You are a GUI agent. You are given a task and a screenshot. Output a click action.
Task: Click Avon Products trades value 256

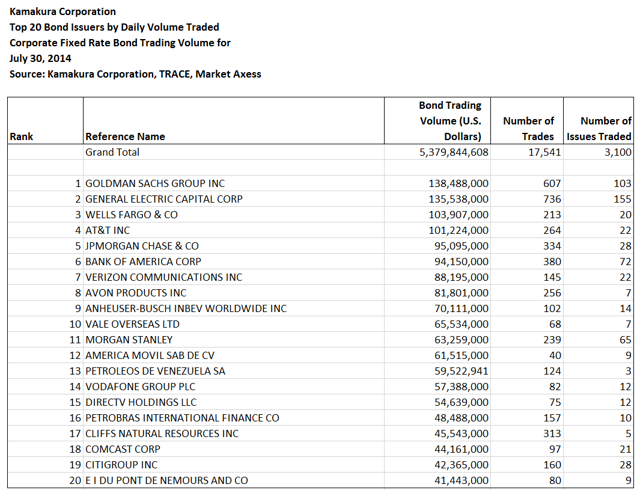(552, 293)
